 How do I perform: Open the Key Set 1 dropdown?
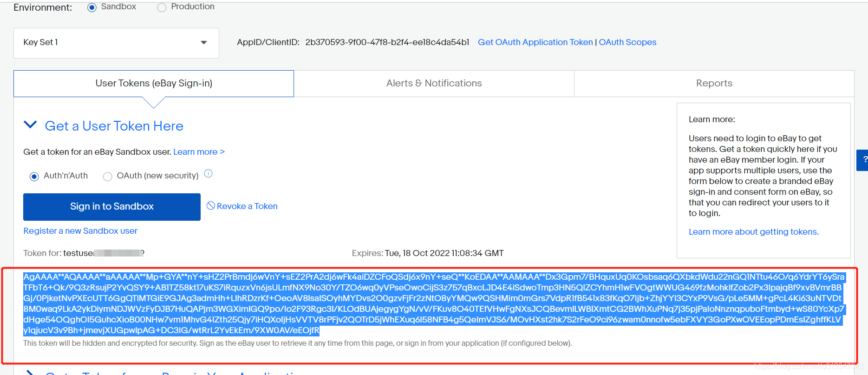(x=116, y=43)
